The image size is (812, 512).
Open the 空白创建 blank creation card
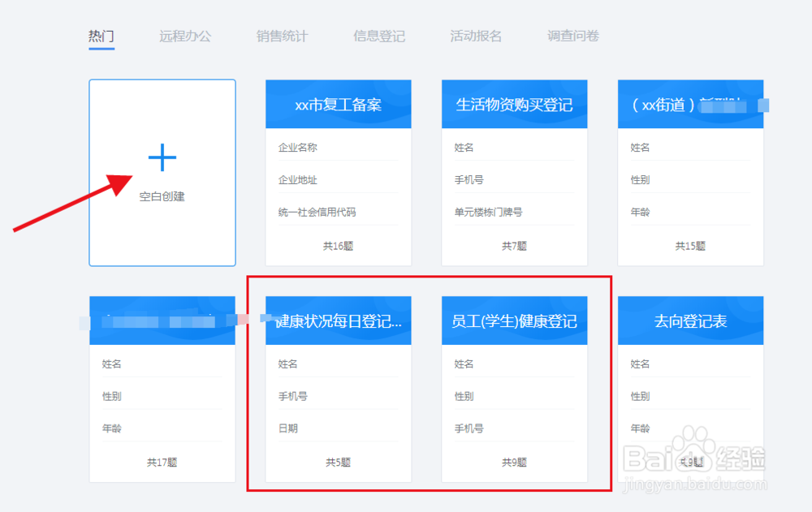(162, 196)
